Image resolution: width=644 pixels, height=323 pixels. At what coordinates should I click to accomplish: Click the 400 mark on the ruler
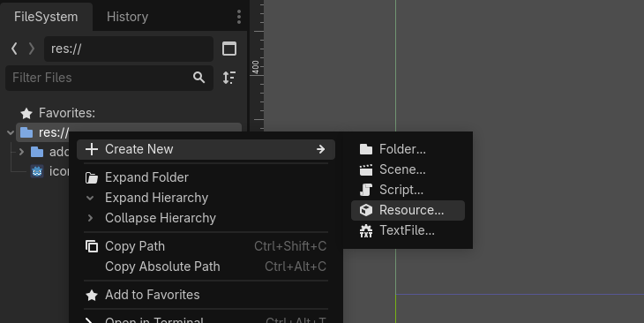256,67
